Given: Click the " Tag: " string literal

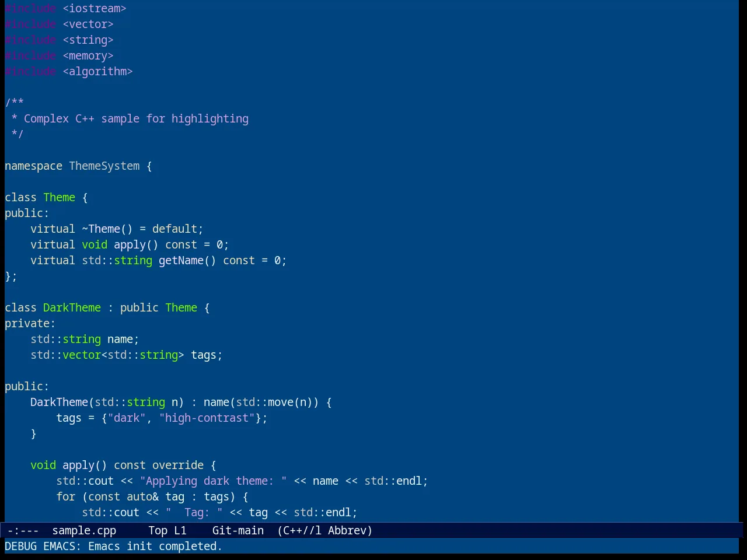Looking at the screenshot, I should pos(194,512).
